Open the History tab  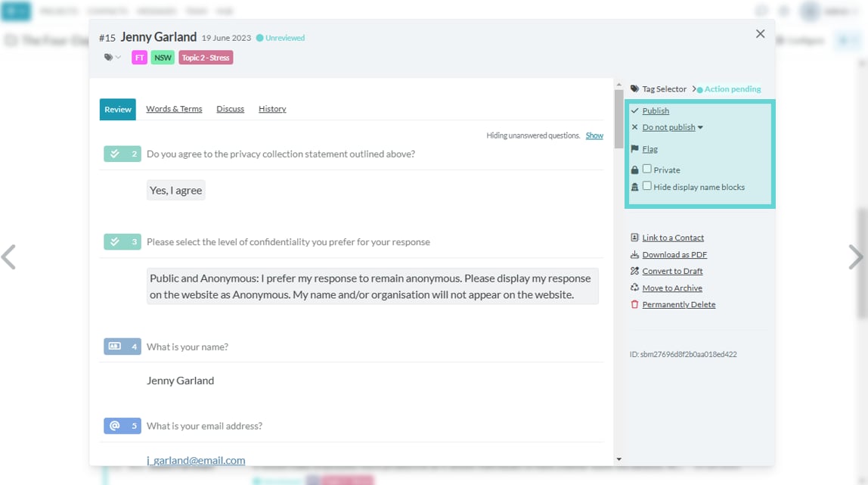coord(272,109)
